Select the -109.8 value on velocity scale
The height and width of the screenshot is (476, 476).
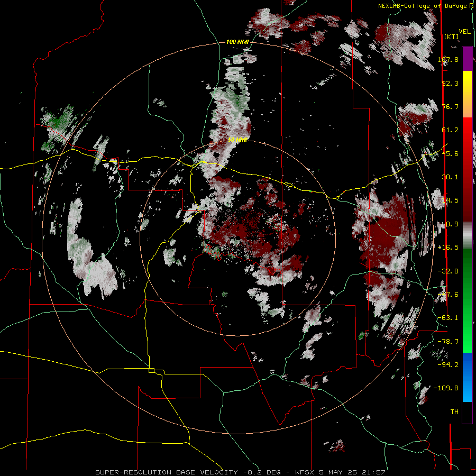(x=446, y=388)
